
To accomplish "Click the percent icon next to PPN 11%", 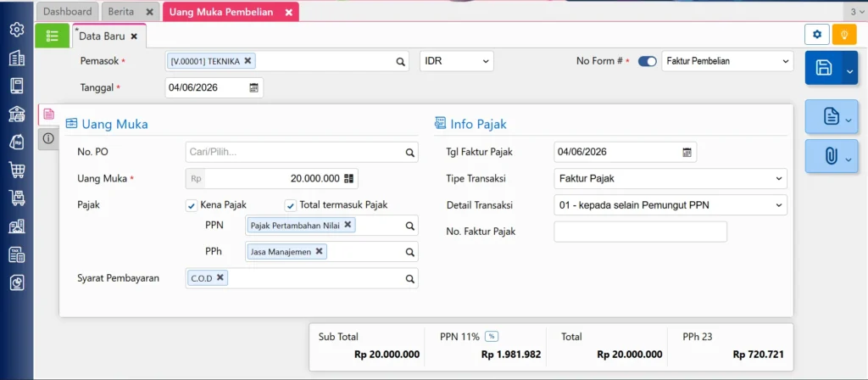I will tap(491, 336).
